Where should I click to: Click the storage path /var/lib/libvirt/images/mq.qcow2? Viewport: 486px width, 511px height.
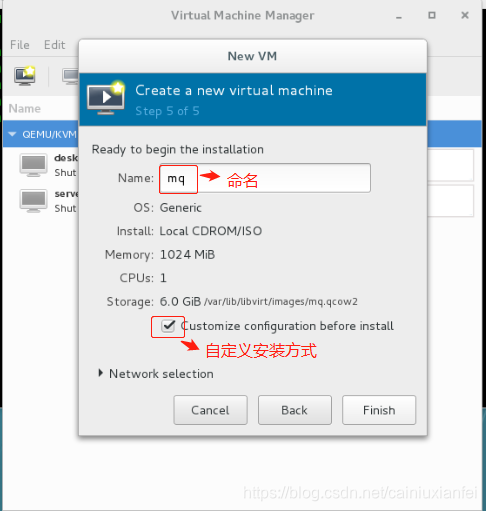(281, 302)
